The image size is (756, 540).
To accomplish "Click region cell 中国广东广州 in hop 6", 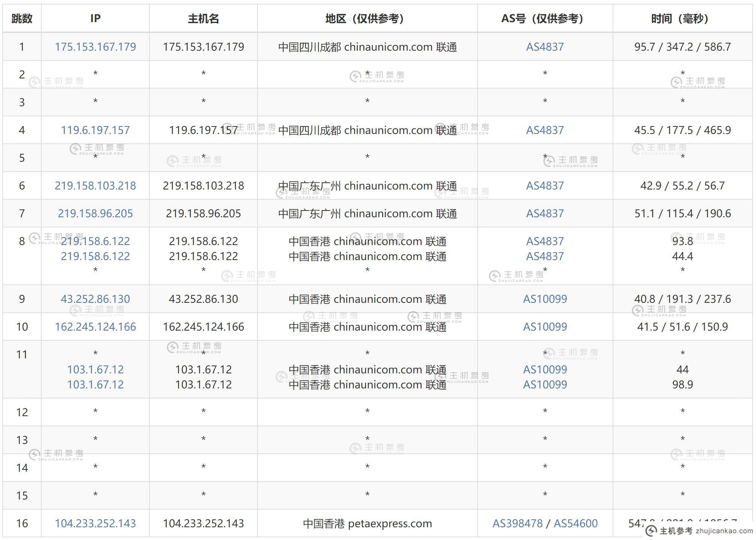I will (367, 186).
